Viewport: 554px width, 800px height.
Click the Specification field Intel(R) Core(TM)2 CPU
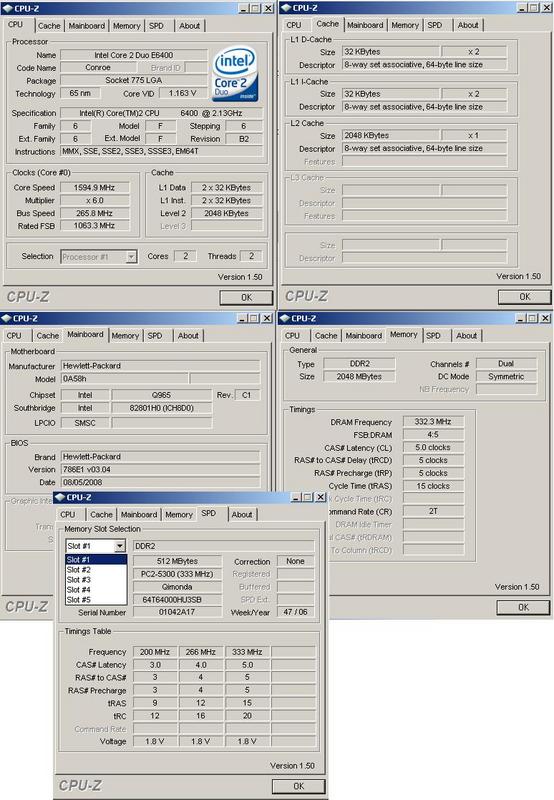pos(161,113)
